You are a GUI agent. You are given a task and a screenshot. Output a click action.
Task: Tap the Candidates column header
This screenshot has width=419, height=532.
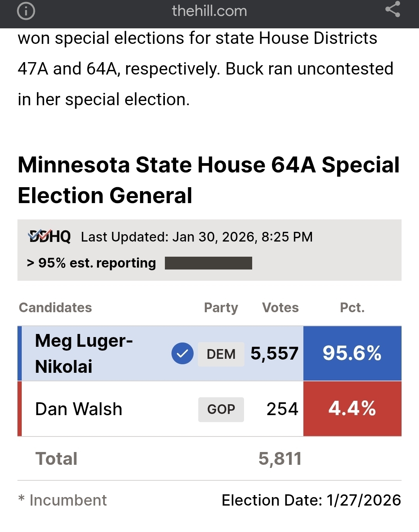[55, 308]
